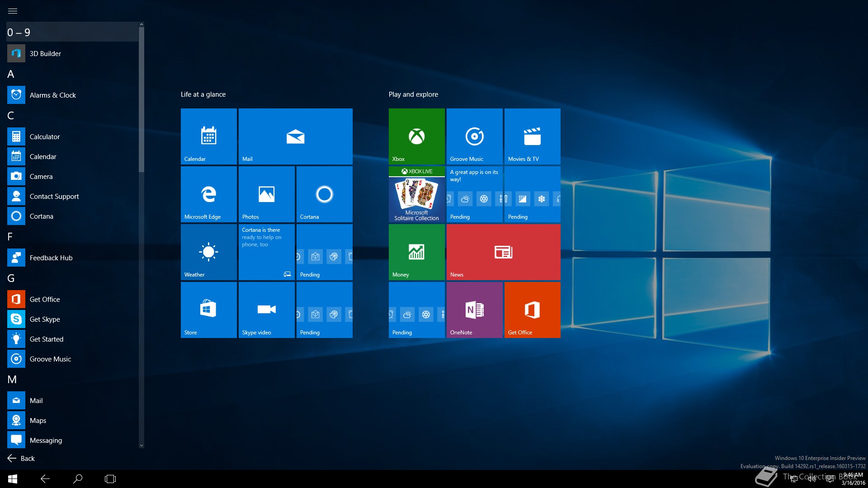868x488 pixels.
Task: Open Groove Music in the app list
Action: pos(72,359)
